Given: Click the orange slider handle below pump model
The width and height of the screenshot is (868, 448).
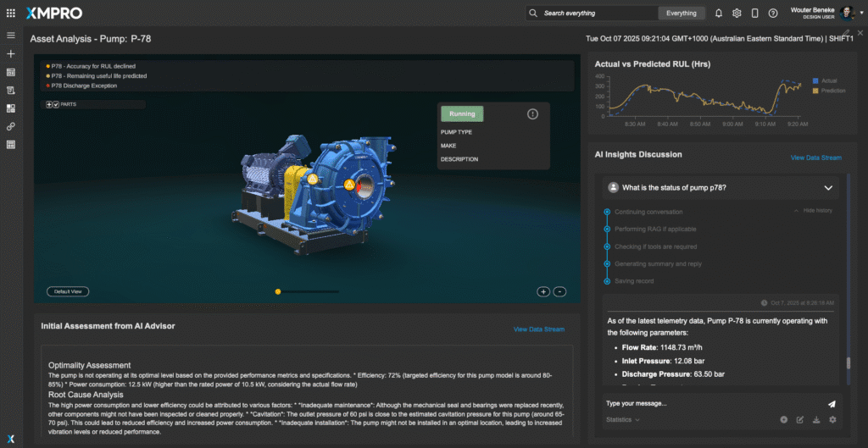Looking at the screenshot, I should [x=278, y=291].
